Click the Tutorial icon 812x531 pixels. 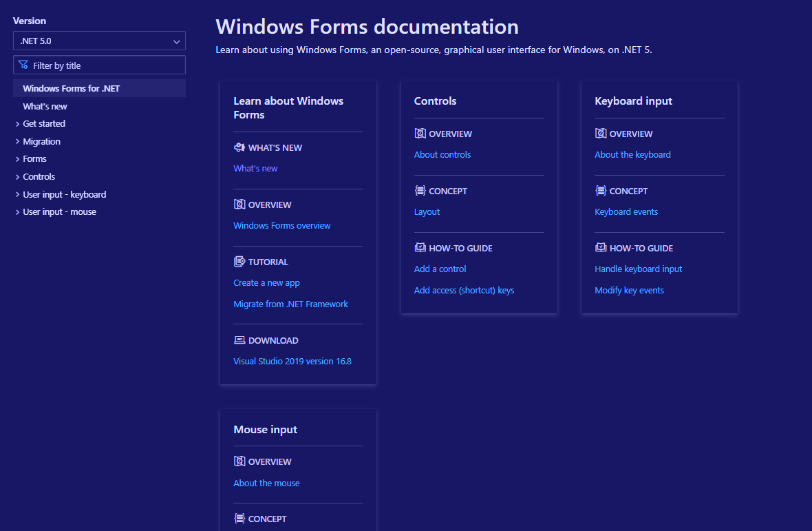(x=239, y=262)
